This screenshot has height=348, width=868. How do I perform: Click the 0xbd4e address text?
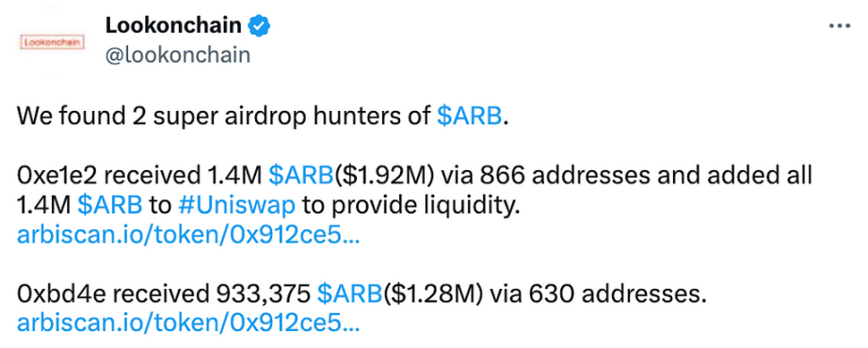pyautogui.click(x=58, y=294)
